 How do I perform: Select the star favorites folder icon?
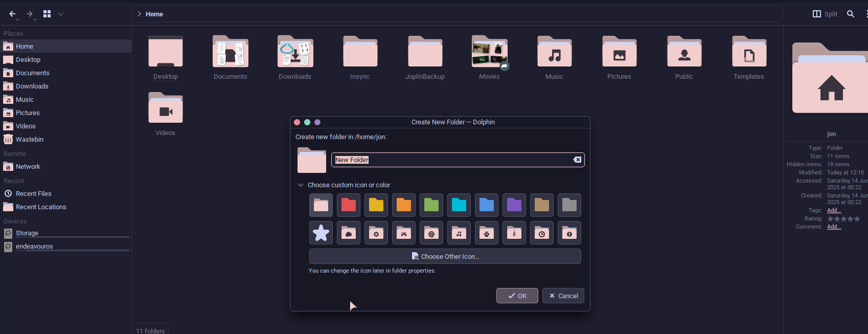click(x=321, y=233)
